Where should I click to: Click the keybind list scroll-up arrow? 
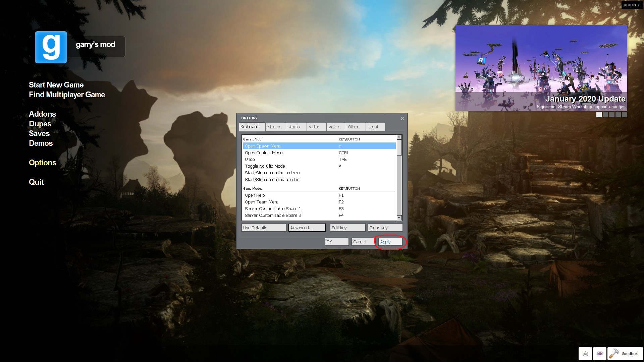click(399, 137)
